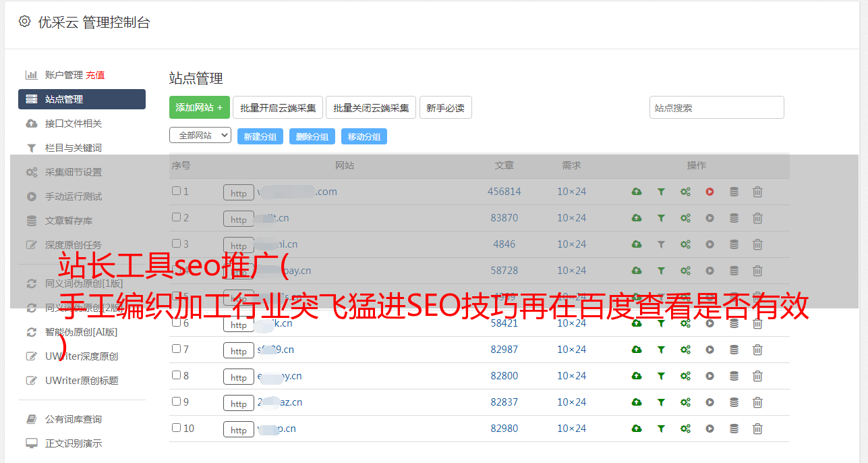Click the red play icon in row 1

click(710, 192)
